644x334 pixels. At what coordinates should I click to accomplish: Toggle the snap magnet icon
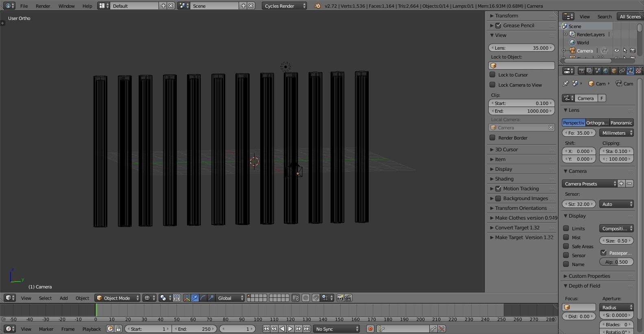tap(316, 298)
